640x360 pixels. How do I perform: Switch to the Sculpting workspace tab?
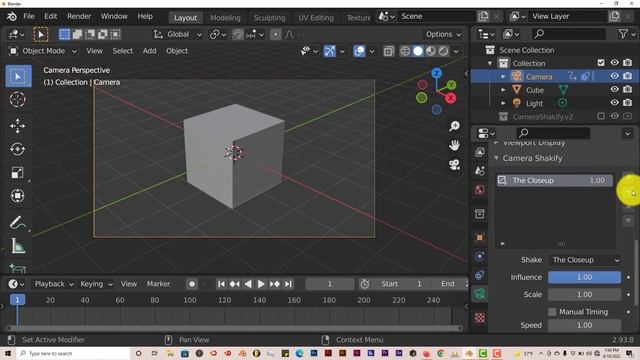[x=269, y=18]
